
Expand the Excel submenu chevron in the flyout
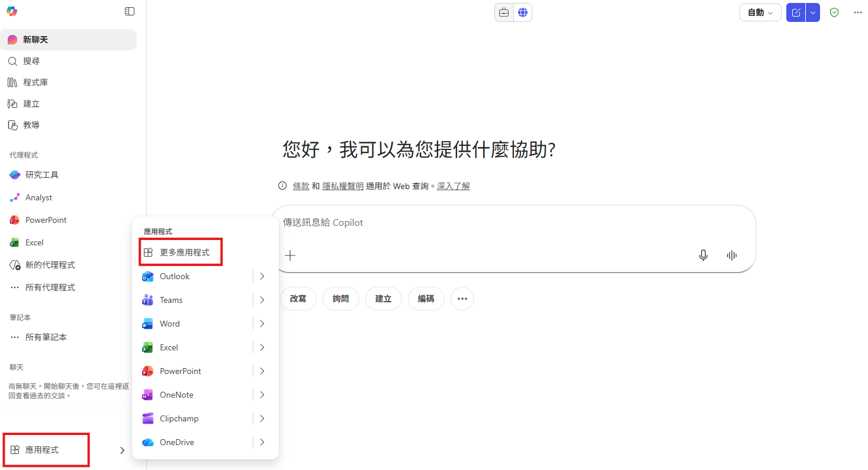pos(262,347)
